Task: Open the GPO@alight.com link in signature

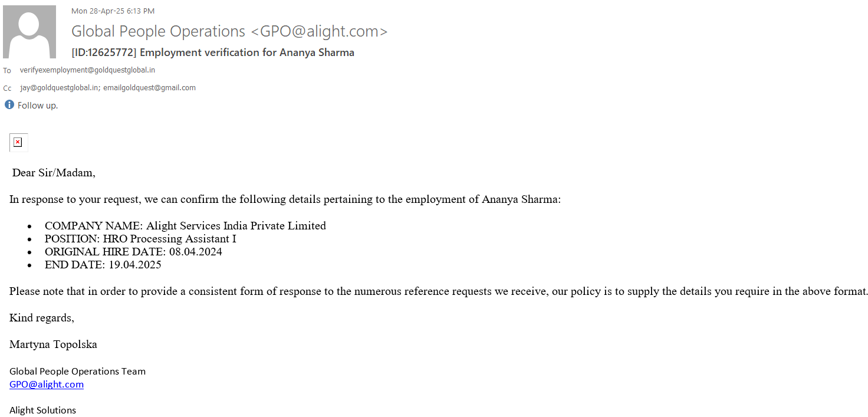Action: 47,385
